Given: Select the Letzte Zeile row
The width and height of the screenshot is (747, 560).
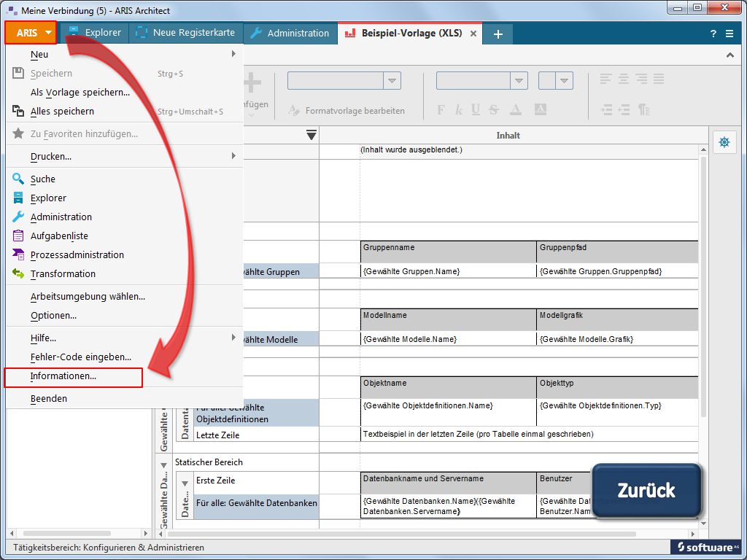Looking at the screenshot, I should click(256, 435).
